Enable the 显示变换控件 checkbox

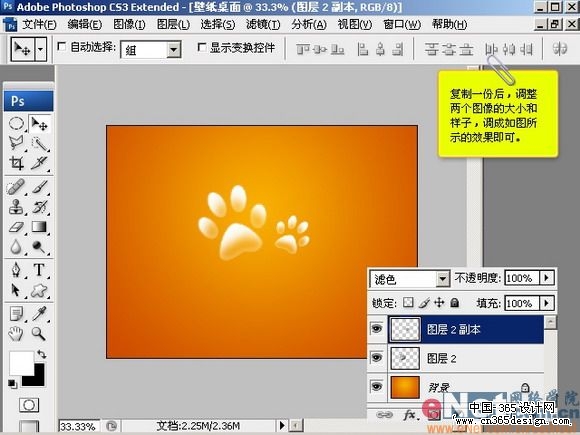pyautogui.click(x=202, y=47)
